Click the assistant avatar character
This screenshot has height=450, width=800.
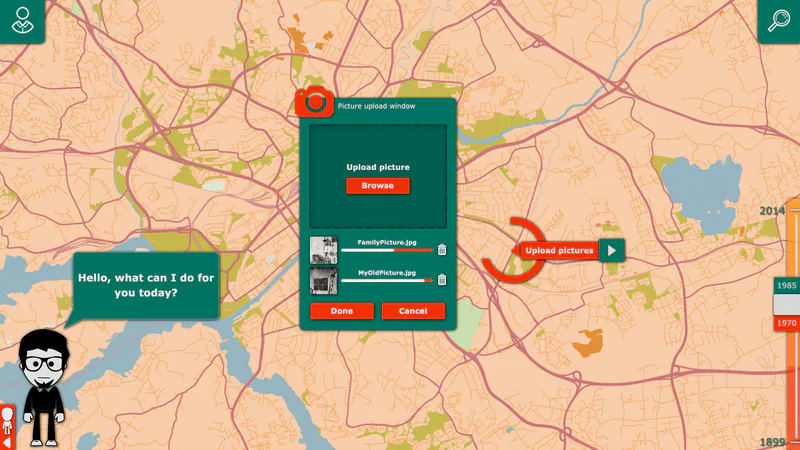[43, 388]
